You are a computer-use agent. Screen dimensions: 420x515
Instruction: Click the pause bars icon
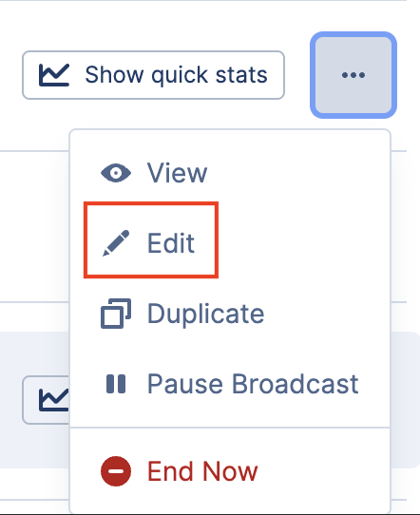pyautogui.click(x=116, y=384)
